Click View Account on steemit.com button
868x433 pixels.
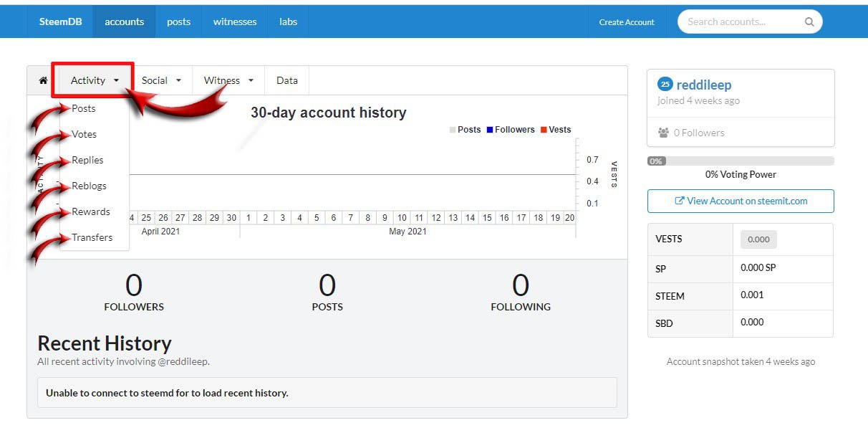pyautogui.click(x=741, y=201)
